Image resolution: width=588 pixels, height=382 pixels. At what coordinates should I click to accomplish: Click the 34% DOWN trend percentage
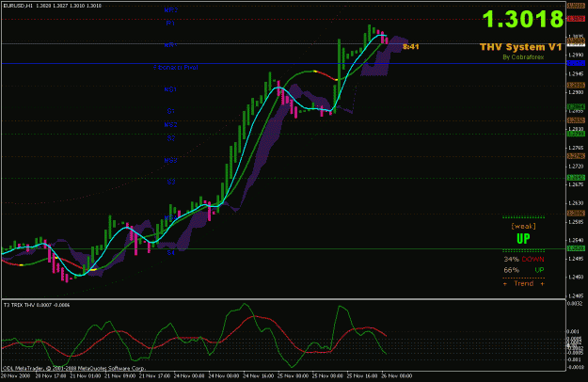click(x=523, y=259)
